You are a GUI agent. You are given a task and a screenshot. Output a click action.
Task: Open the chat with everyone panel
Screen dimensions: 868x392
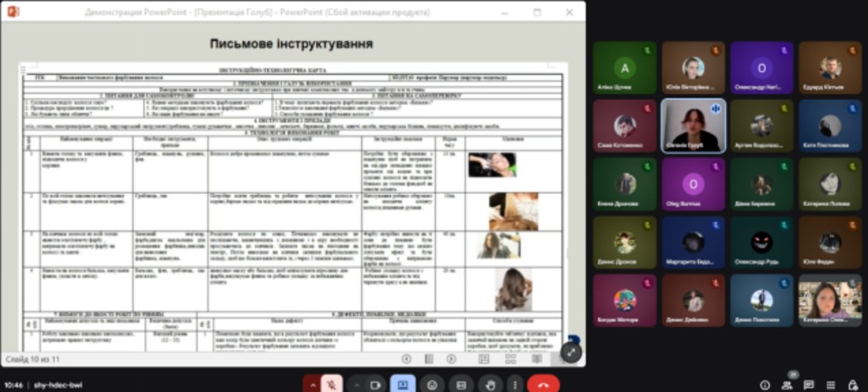808,385
